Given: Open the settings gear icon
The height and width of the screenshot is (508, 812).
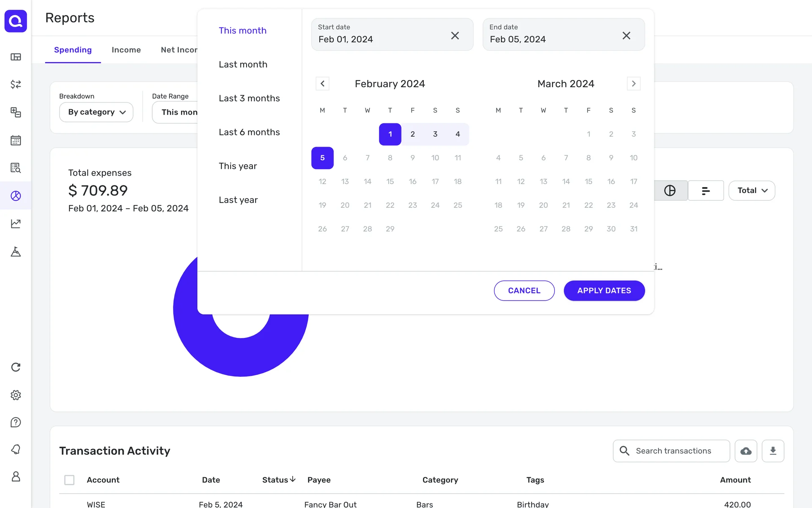Looking at the screenshot, I should [16, 395].
